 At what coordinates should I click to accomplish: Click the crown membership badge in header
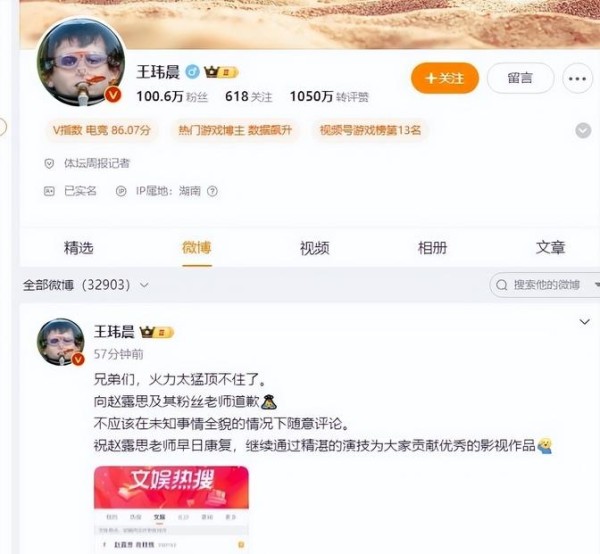tap(221, 72)
